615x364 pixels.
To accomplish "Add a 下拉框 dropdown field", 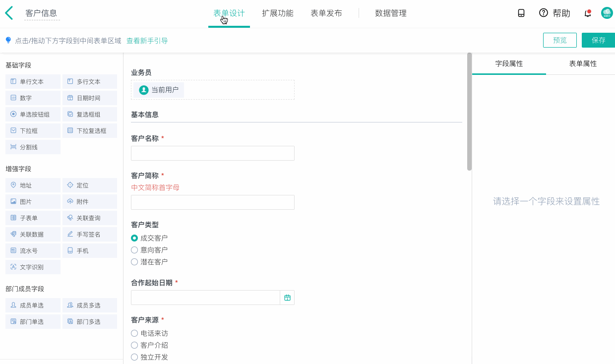I will [33, 131].
